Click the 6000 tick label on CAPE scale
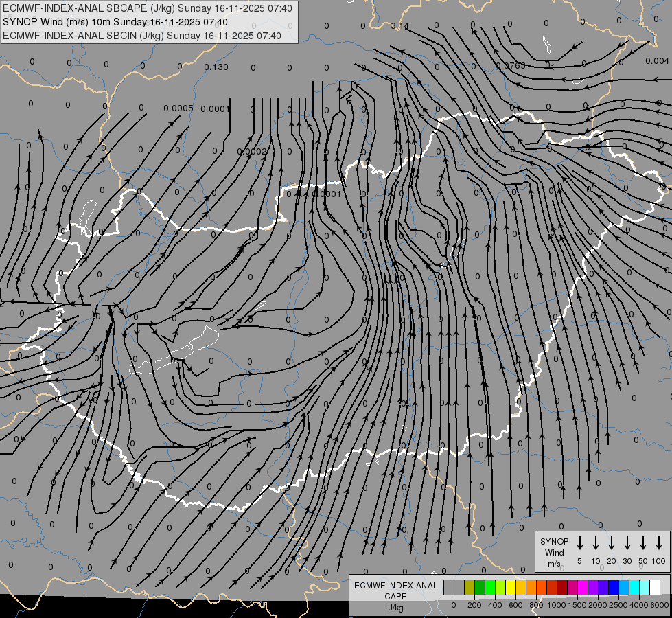672x618 pixels. (660, 605)
